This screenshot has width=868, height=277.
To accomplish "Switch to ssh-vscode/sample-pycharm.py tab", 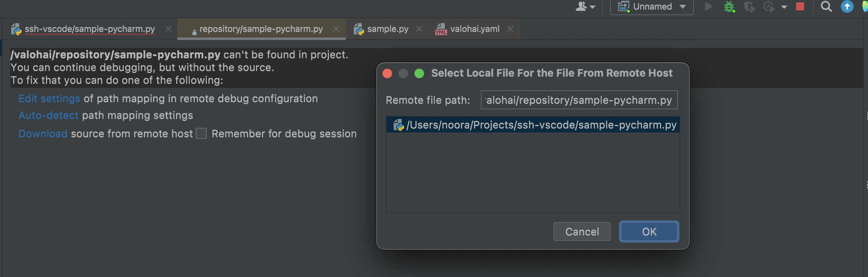I will [89, 29].
